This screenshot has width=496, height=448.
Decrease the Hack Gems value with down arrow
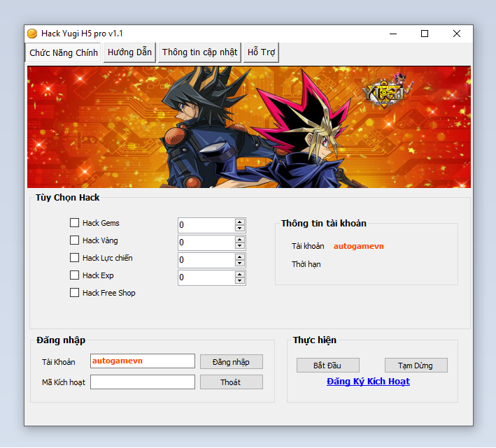click(240, 228)
